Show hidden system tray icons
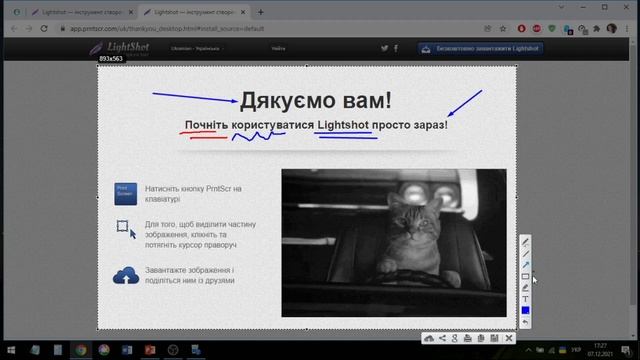The image size is (640, 360). (529, 350)
